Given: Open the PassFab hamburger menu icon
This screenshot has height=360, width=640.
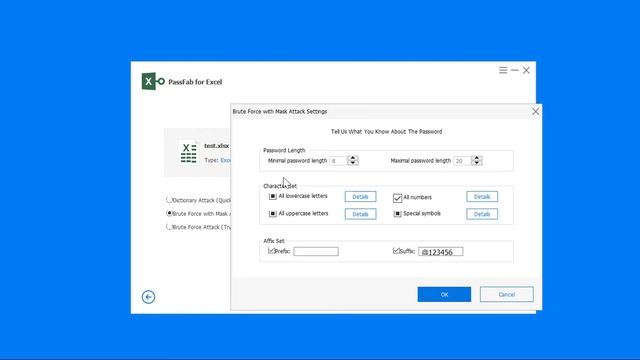Looking at the screenshot, I should click(503, 70).
